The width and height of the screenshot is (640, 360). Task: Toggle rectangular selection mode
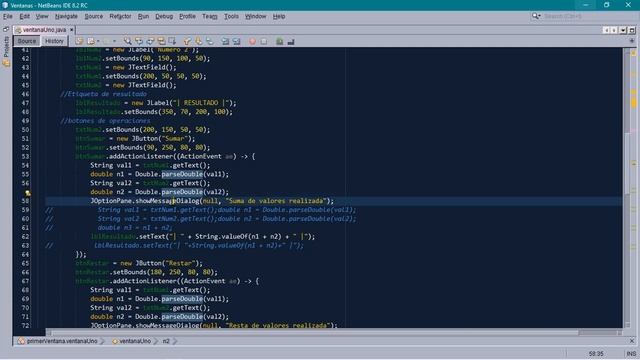(173, 41)
